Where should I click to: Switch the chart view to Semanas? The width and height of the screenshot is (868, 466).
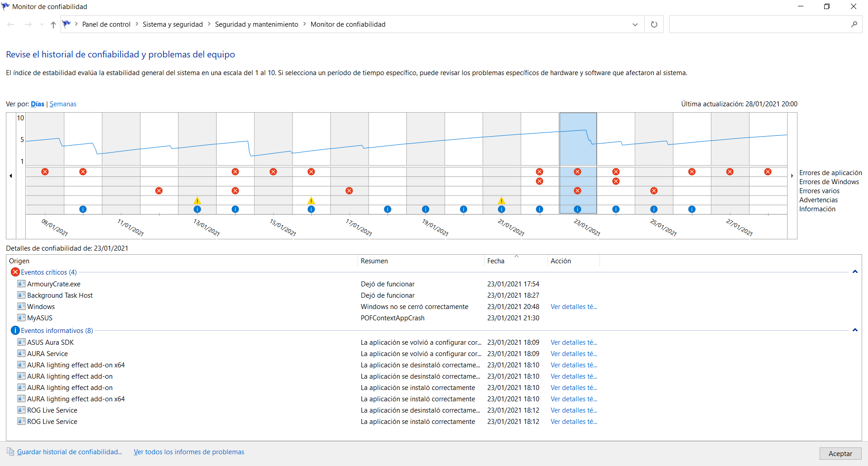click(63, 104)
